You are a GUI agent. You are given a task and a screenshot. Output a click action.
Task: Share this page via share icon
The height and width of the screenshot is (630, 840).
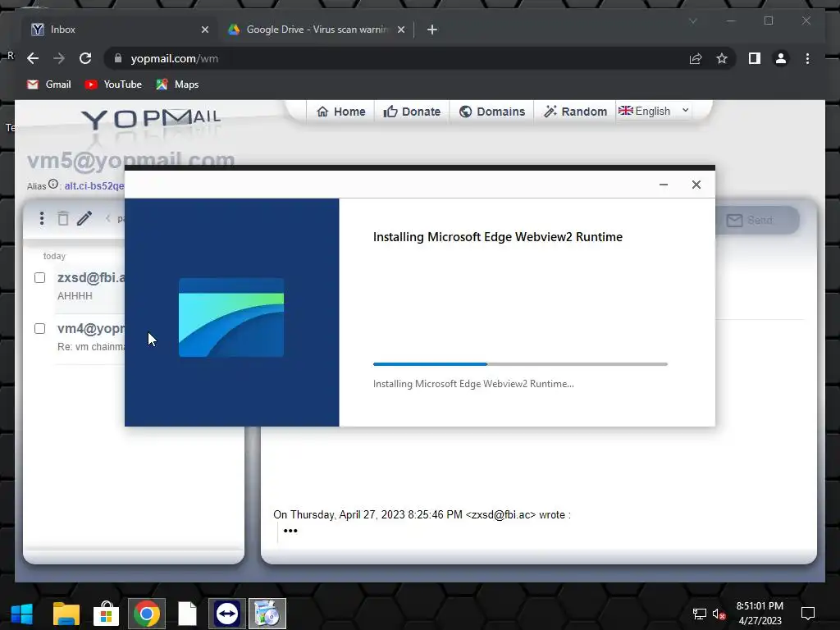coord(696,58)
